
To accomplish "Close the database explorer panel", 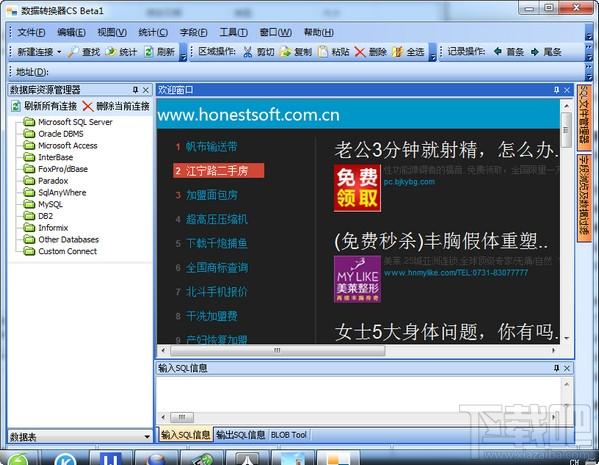I will 146,90.
